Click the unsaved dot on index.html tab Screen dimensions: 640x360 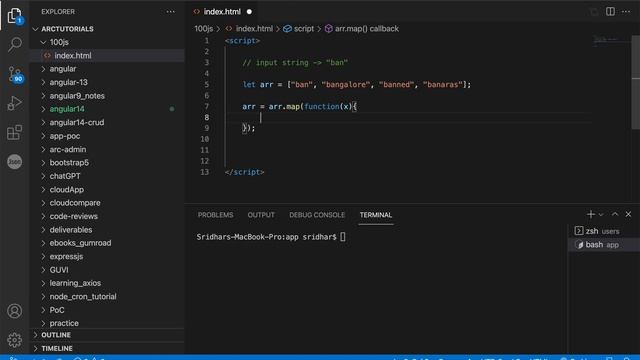coord(249,12)
